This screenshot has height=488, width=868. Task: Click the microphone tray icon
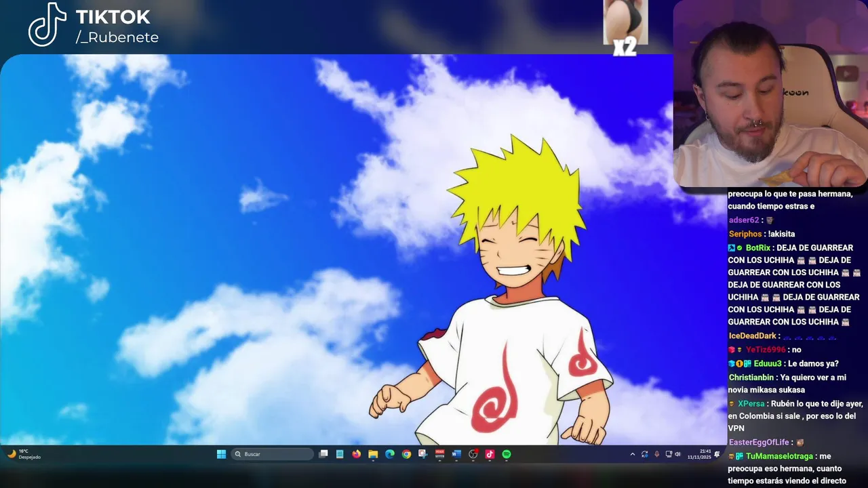coord(656,454)
